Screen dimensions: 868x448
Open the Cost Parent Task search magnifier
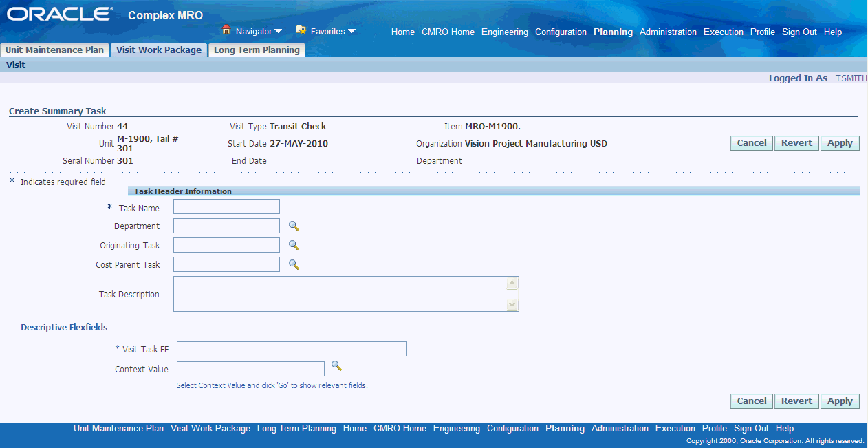(x=294, y=264)
